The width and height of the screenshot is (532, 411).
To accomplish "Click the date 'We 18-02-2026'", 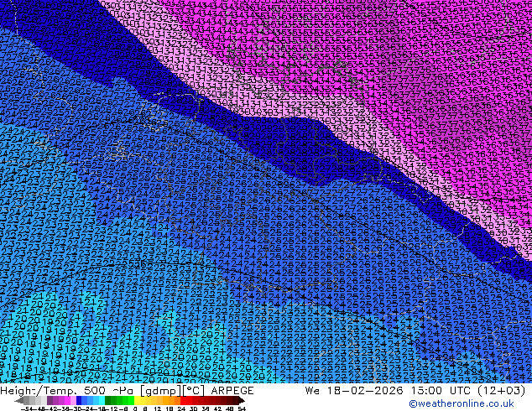I will click(x=355, y=390).
